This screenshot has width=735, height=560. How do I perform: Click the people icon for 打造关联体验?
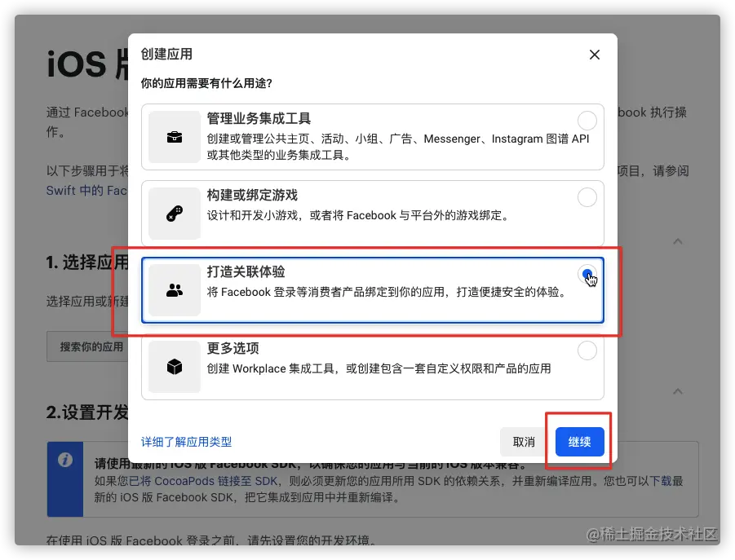click(175, 290)
